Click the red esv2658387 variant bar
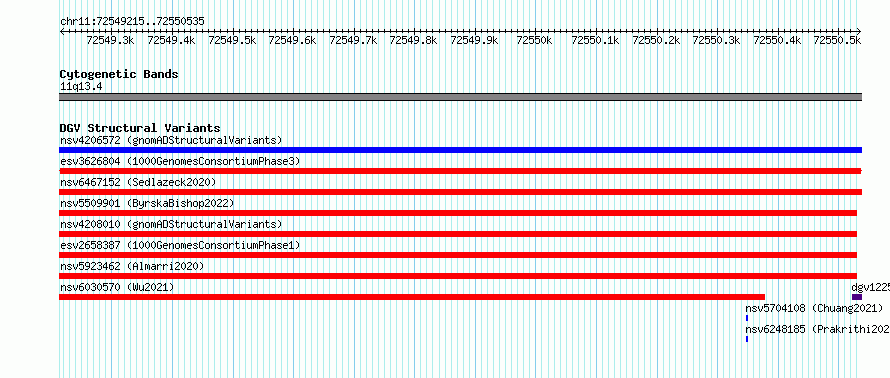 pos(458,255)
